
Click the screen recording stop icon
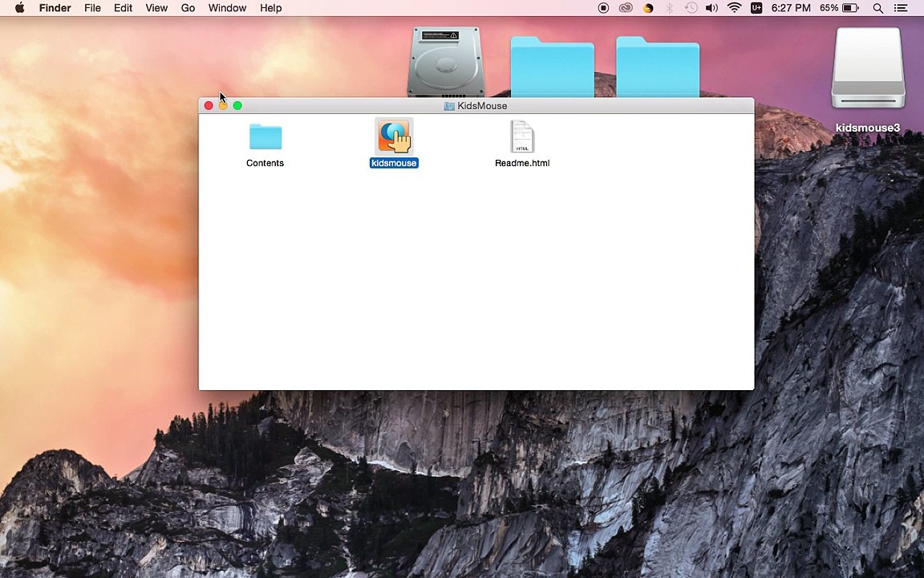coord(603,8)
